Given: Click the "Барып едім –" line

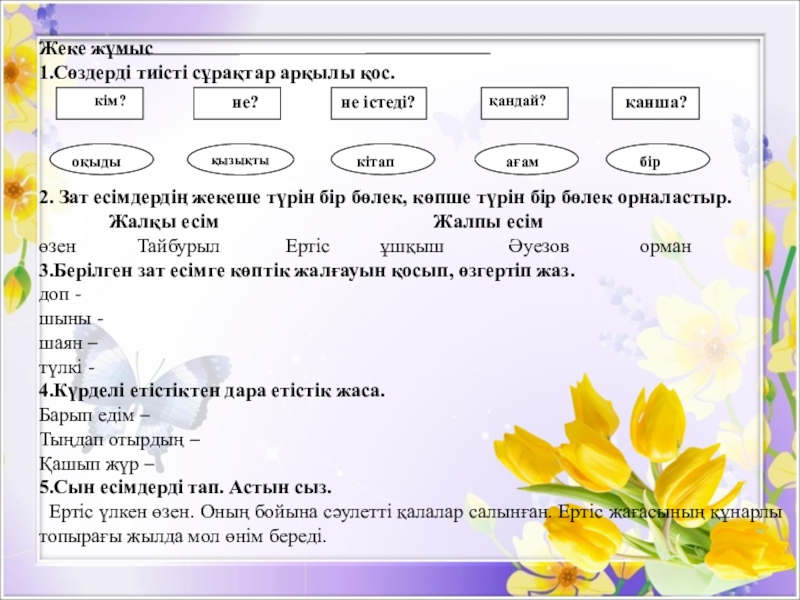Looking at the screenshot, I should tap(95, 416).
